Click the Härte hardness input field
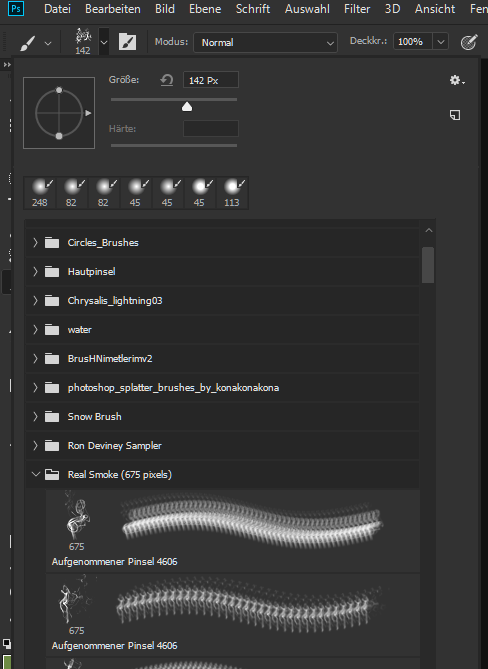Image resolution: width=488 pixels, height=669 pixels. click(x=211, y=128)
